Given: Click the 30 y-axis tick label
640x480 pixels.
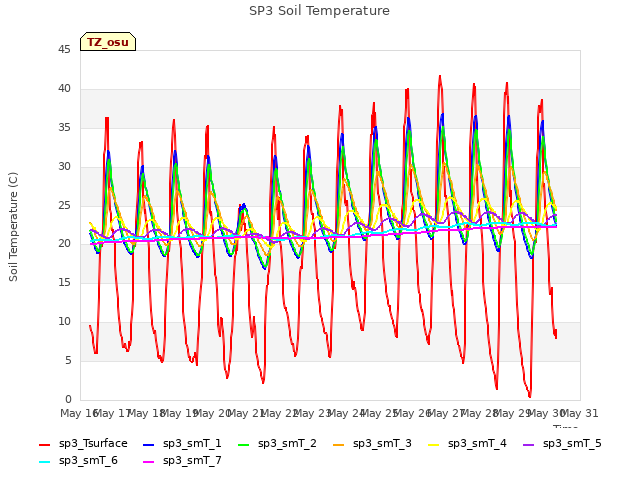Looking at the screenshot, I should 64,167.
